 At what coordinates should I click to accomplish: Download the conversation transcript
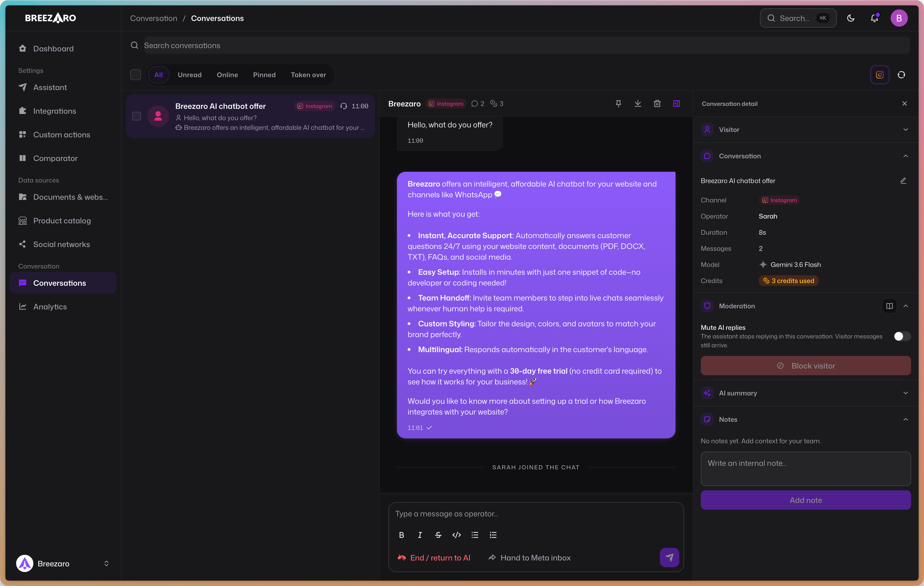638,103
